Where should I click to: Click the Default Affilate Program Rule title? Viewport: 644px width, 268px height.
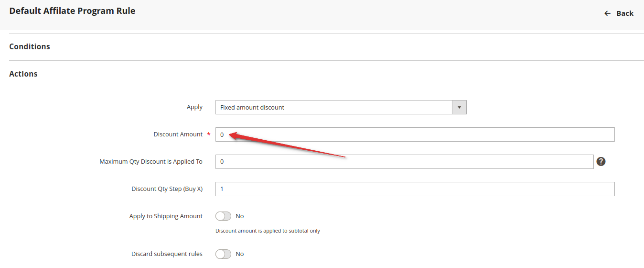click(72, 11)
